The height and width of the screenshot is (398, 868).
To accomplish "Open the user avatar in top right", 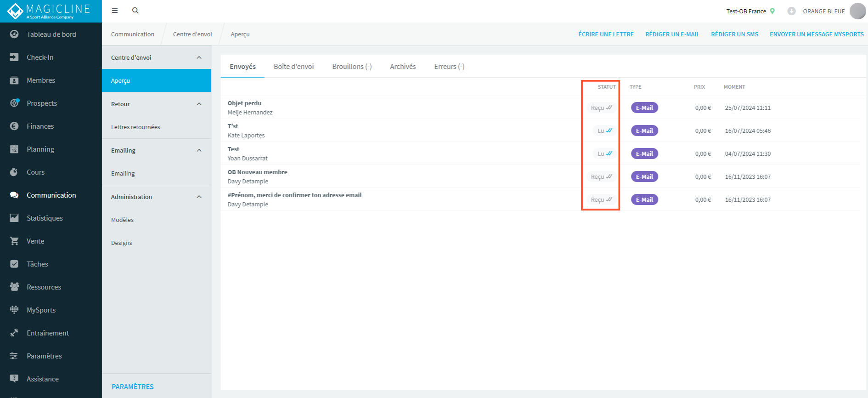I will coord(857,11).
